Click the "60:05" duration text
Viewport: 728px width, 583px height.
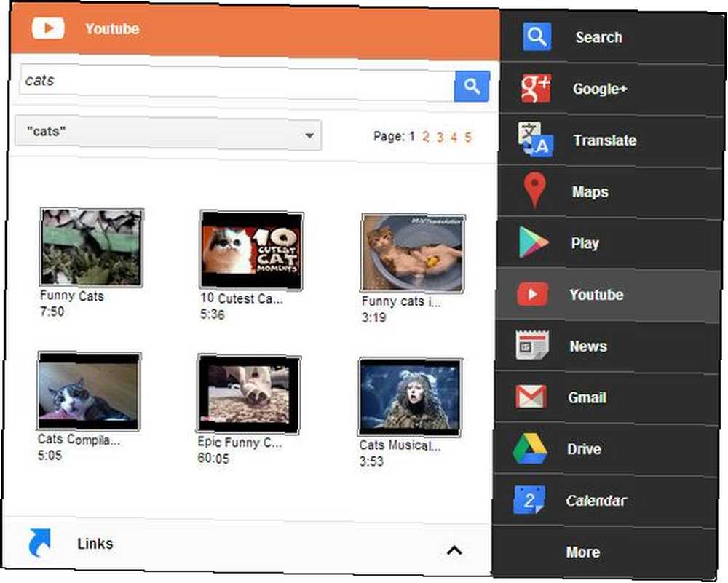point(213,458)
